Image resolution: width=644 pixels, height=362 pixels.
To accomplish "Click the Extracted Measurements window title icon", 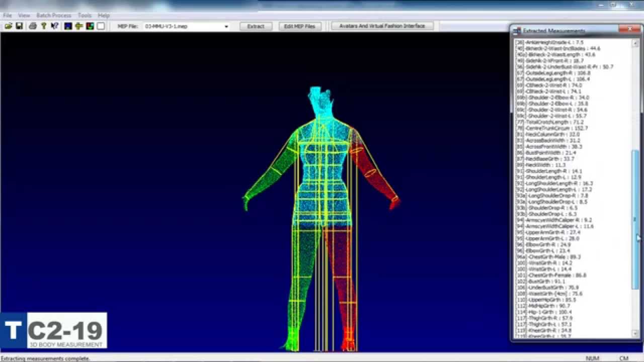I will click(x=517, y=31).
